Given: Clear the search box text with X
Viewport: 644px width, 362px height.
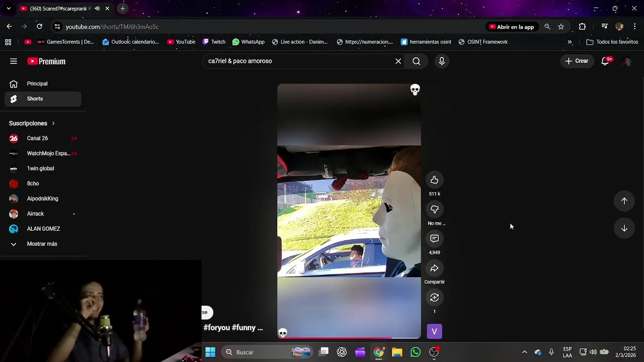Looking at the screenshot, I should tap(398, 61).
